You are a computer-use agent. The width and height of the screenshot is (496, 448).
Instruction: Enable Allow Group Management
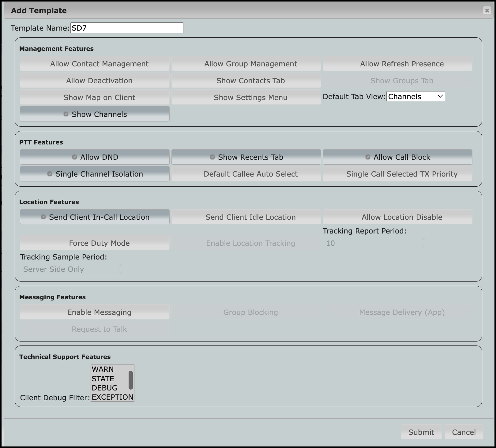click(246, 64)
